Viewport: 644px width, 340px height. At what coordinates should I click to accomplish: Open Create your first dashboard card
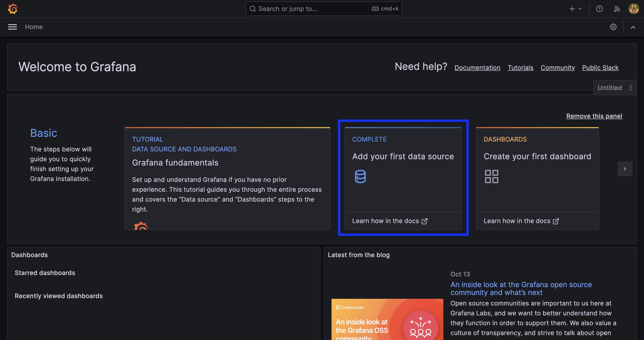pos(537,179)
